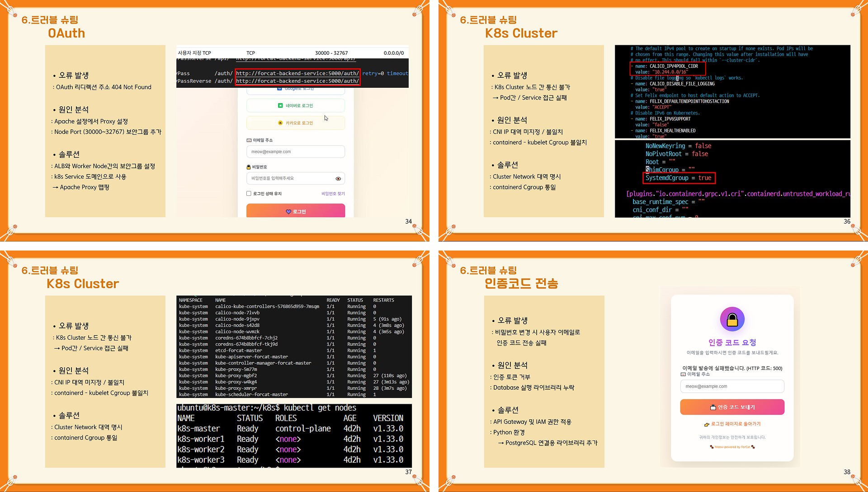The image size is (868, 492).
Task: Click the heart icon on login button
Action: click(288, 212)
